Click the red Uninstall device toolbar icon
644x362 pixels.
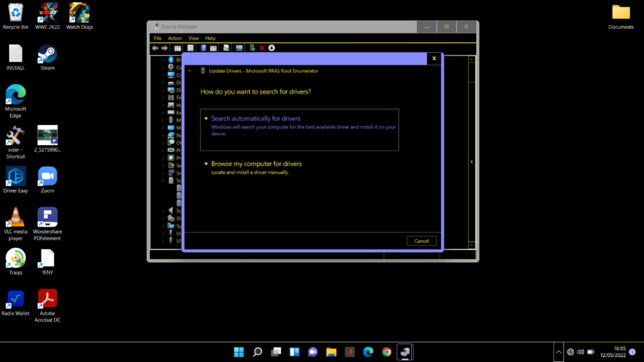click(x=262, y=48)
